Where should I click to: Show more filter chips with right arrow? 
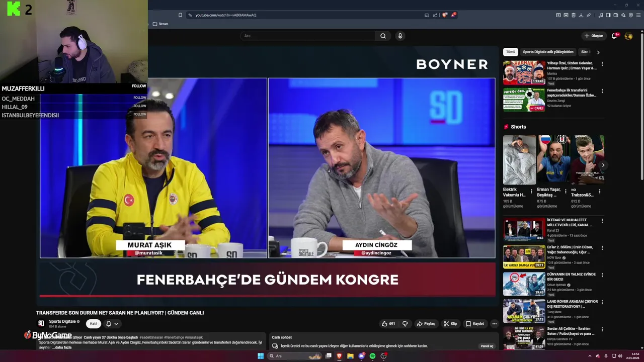[x=598, y=52]
